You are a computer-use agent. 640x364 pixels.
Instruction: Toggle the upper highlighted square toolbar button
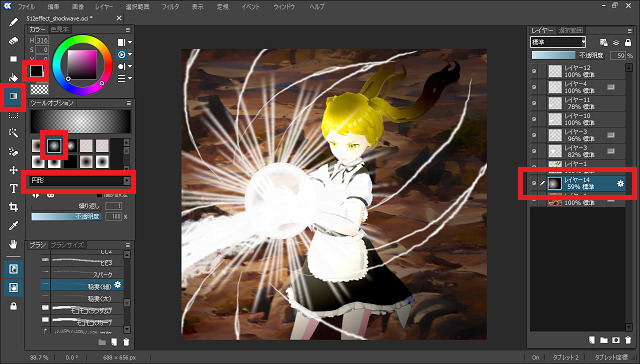click(x=13, y=269)
